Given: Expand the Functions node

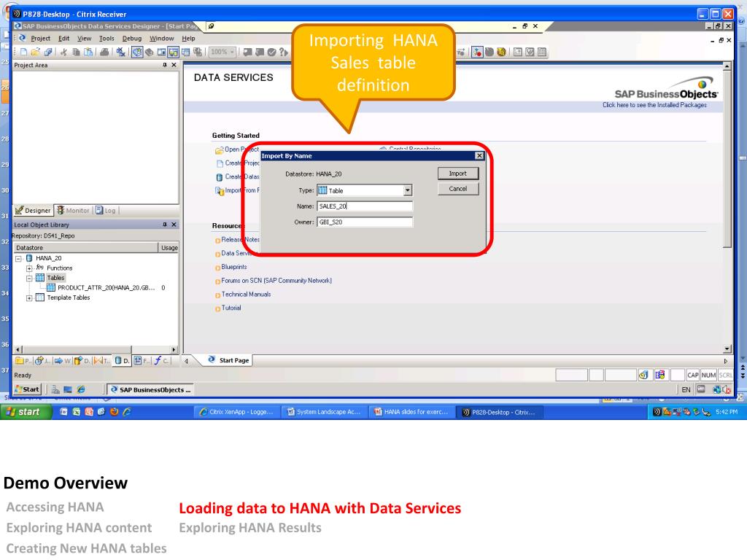Looking at the screenshot, I should click(x=29, y=268).
